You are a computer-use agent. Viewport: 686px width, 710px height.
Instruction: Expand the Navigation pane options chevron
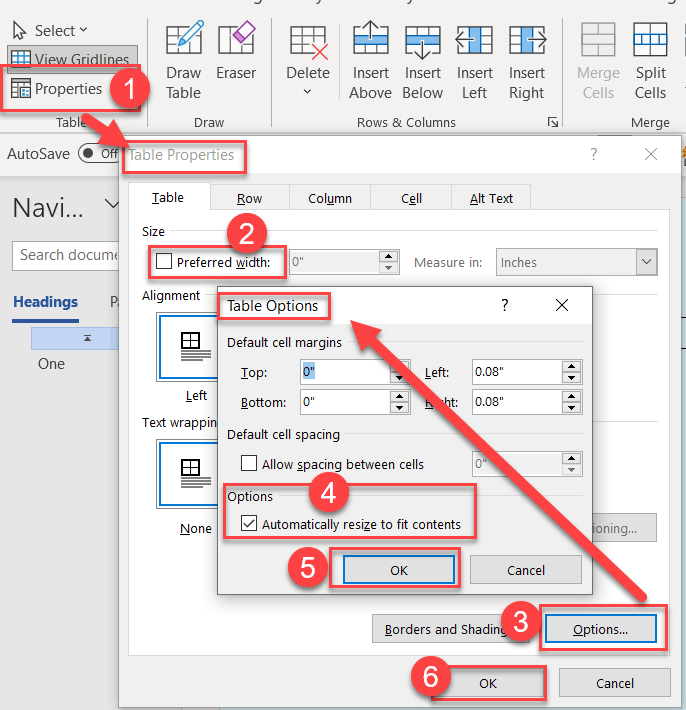point(111,204)
